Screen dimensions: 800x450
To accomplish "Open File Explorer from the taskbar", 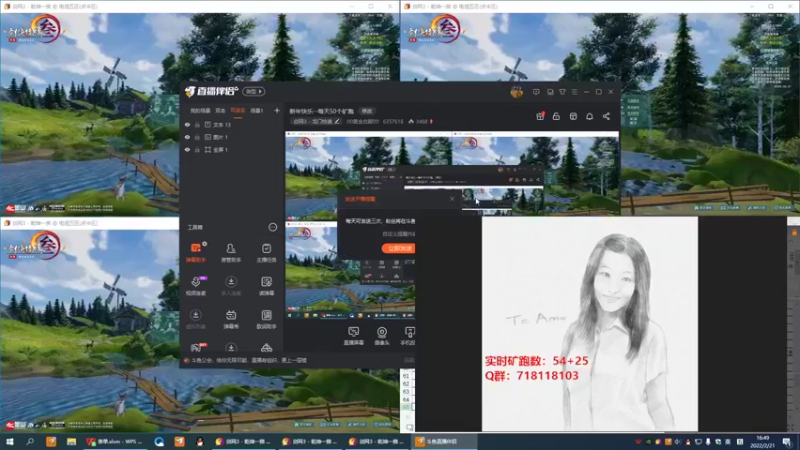I will 71,441.
